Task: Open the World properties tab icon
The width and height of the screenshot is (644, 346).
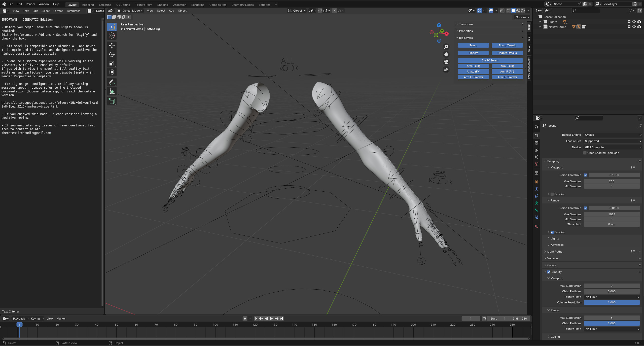Action: pyautogui.click(x=536, y=164)
